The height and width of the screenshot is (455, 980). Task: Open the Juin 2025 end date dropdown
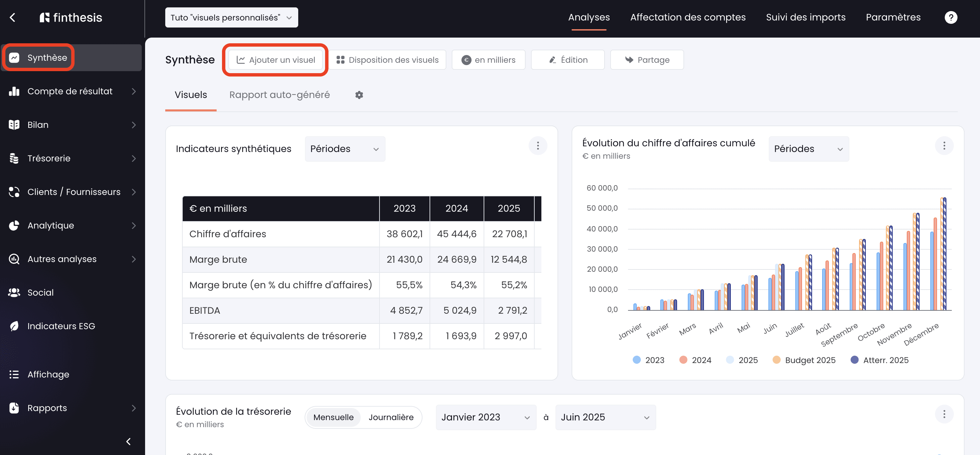click(x=605, y=417)
